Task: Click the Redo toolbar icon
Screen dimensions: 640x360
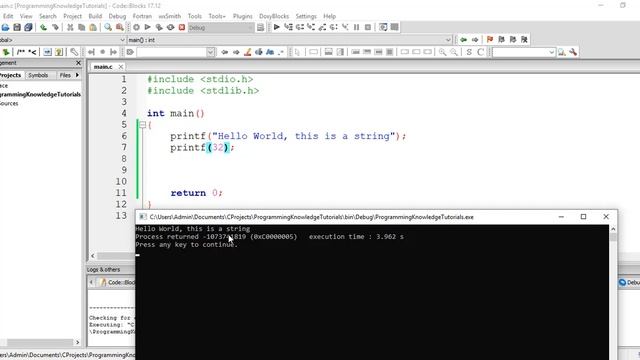Action: 55,27
